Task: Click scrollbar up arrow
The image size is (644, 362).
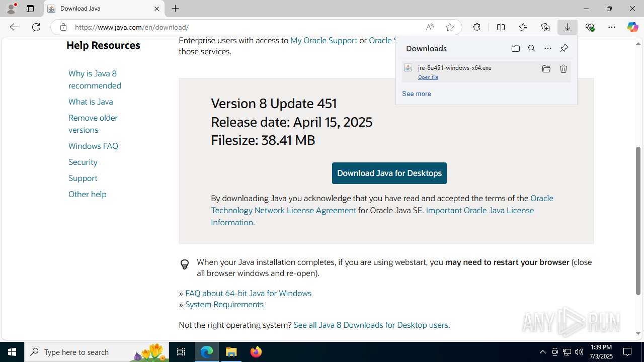Action: point(638,43)
